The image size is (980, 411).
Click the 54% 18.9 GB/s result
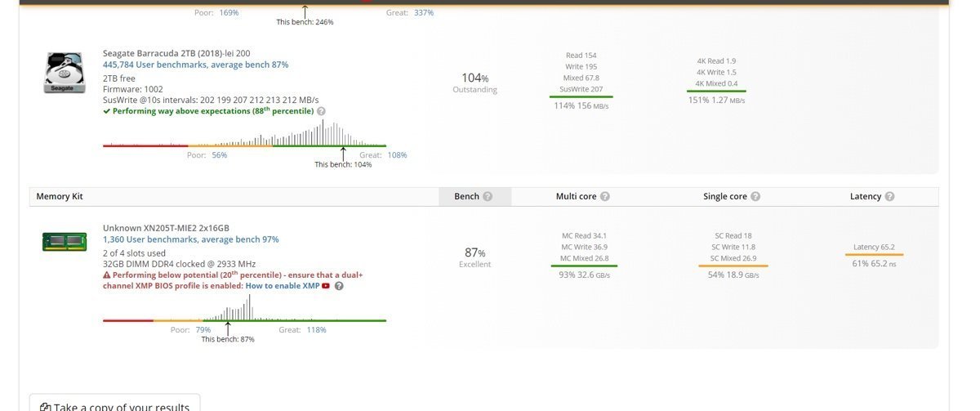coord(733,275)
